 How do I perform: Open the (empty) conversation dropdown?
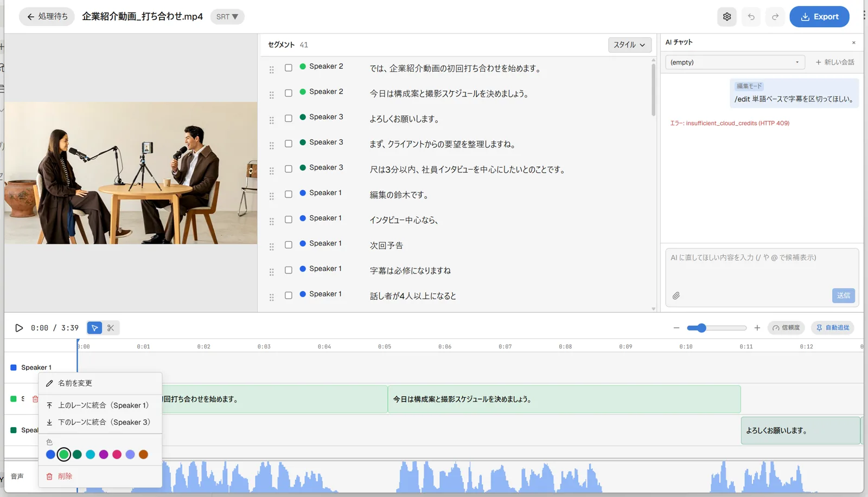(735, 62)
